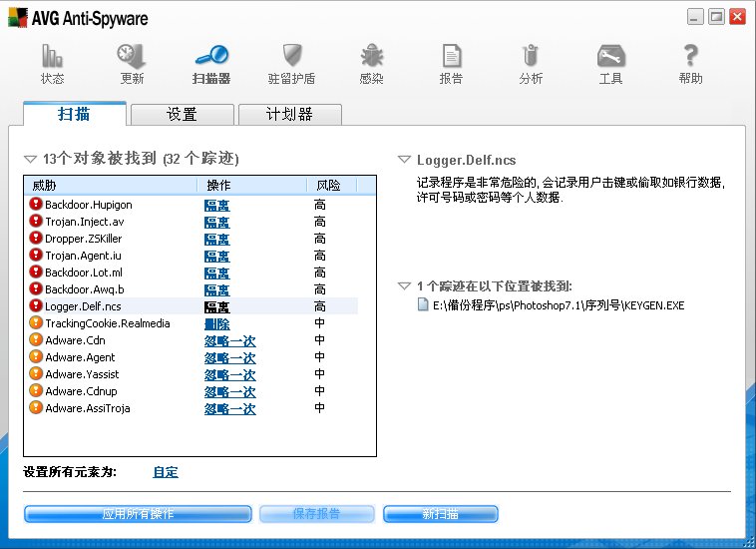
Task: Click the orange warning icon beside Adware.AssiTroja
Action: tap(36, 407)
